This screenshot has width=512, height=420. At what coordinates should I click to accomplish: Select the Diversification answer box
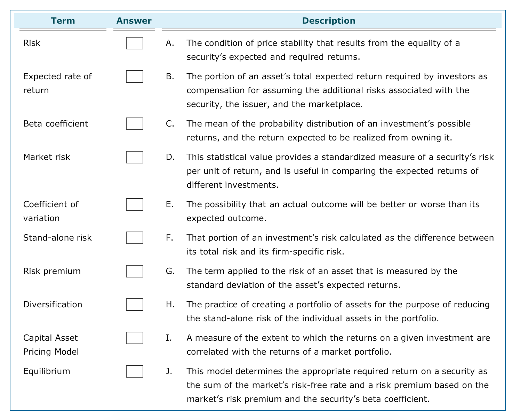click(134, 305)
